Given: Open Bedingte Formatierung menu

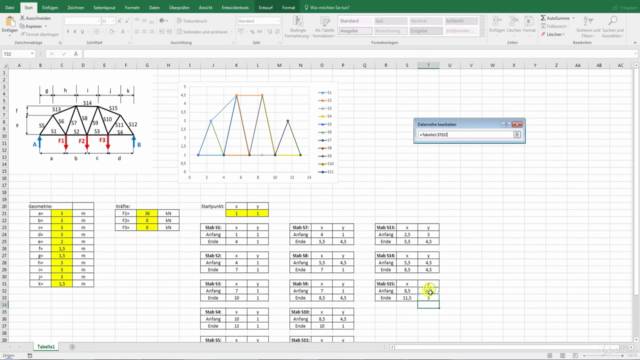Looking at the screenshot, I should (x=298, y=27).
